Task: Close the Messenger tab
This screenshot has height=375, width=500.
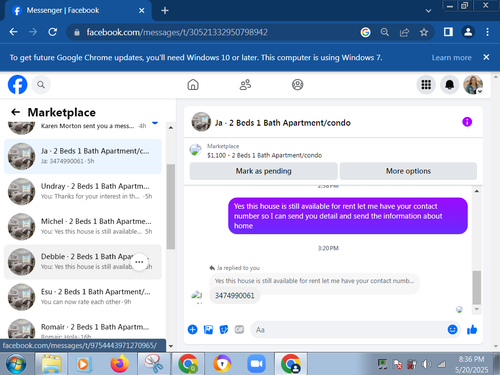Action: 141,11
